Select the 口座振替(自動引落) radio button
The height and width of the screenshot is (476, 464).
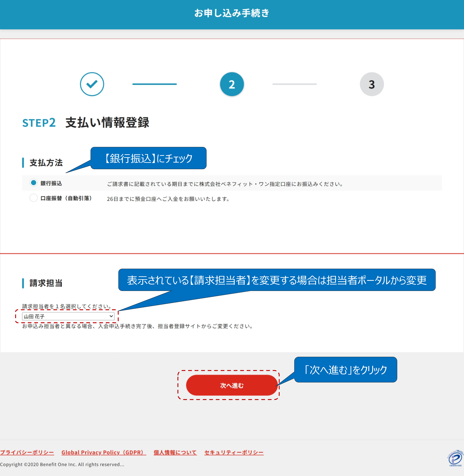34,198
